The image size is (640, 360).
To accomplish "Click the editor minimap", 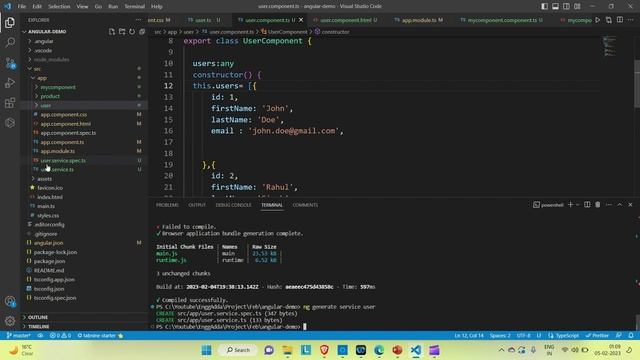I will (x=610, y=47).
